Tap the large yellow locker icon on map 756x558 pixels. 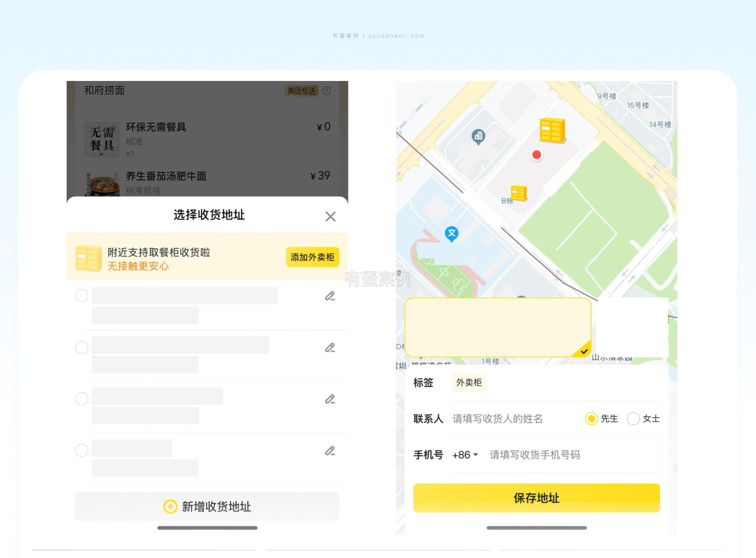click(x=552, y=130)
